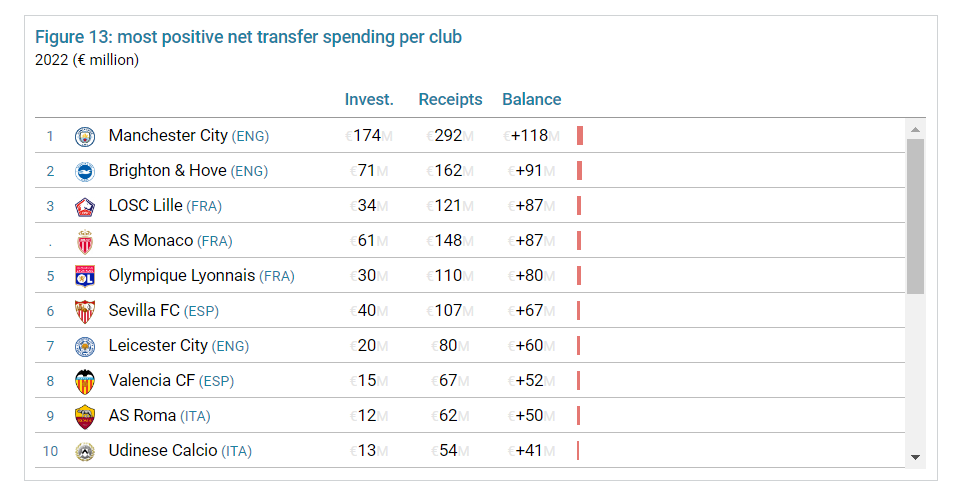
Task: Click the Leicester City club crest
Action: (x=84, y=346)
